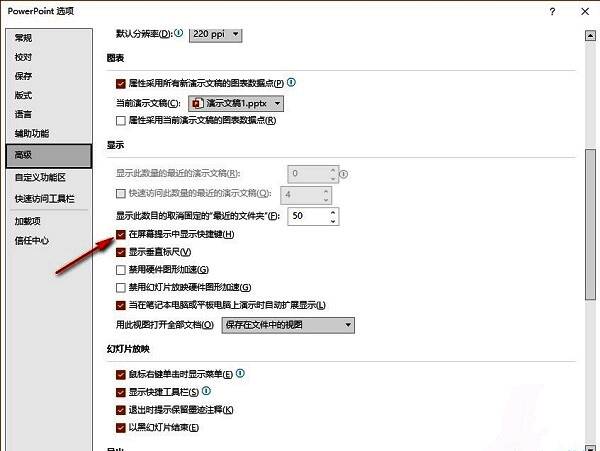Toggle 显示垂直标尺 checkbox

point(121,252)
